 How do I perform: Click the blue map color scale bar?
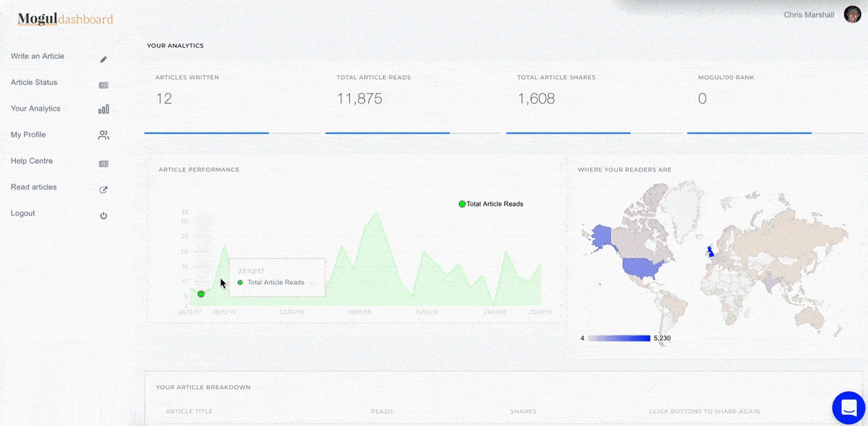[619, 338]
